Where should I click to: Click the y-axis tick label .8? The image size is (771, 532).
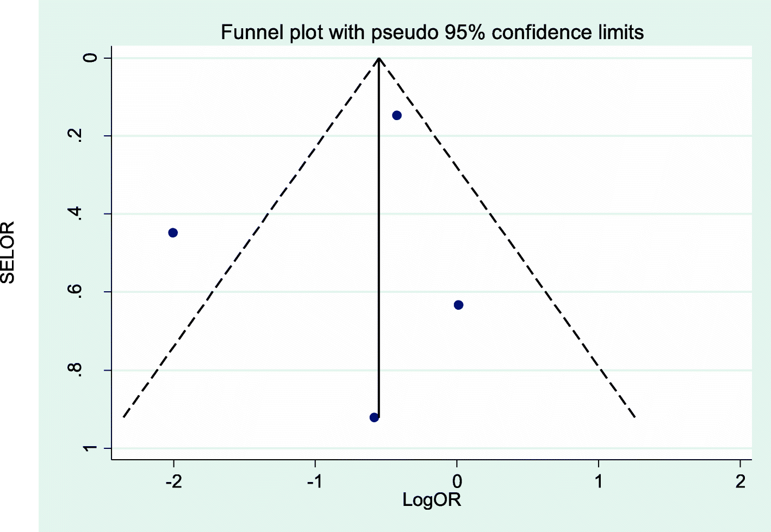(x=78, y=370)
